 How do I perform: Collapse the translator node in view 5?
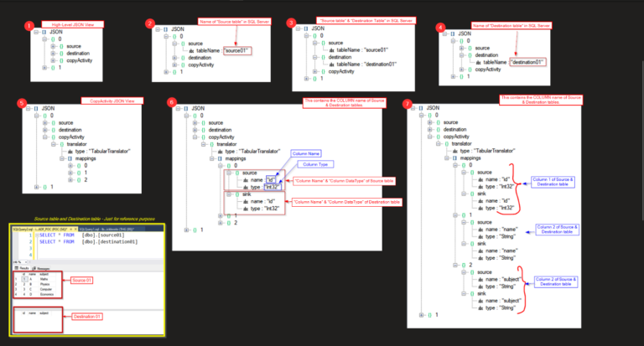(54, 144)
